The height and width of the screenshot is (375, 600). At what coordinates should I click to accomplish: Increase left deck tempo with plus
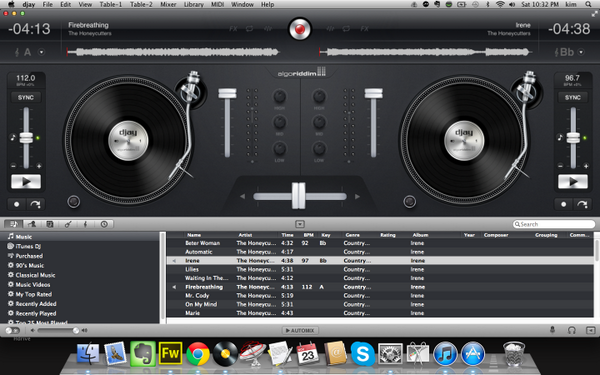[39, 166]
